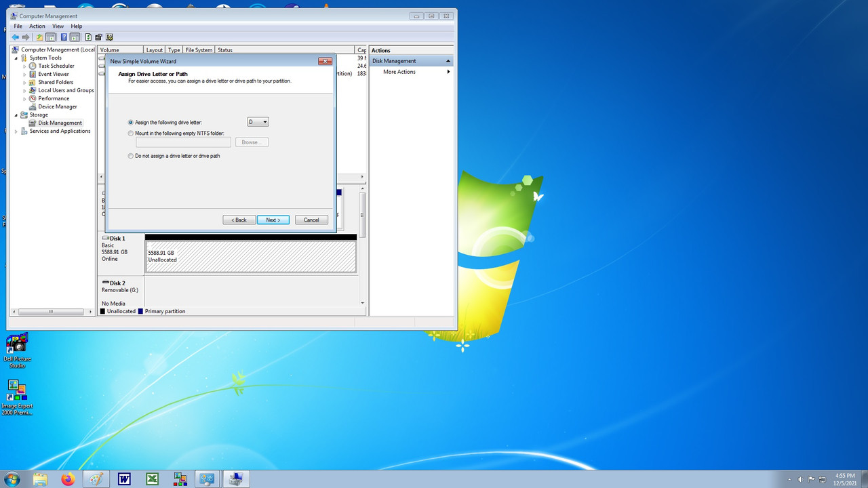
Task: Select Computer Management (Local) root node
Action: coord(54,49)
